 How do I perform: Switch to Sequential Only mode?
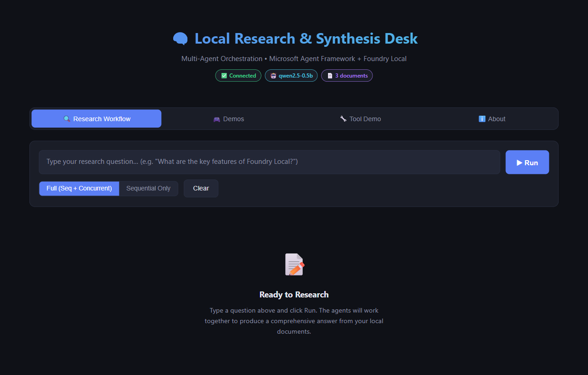click(x=148, y=189)
